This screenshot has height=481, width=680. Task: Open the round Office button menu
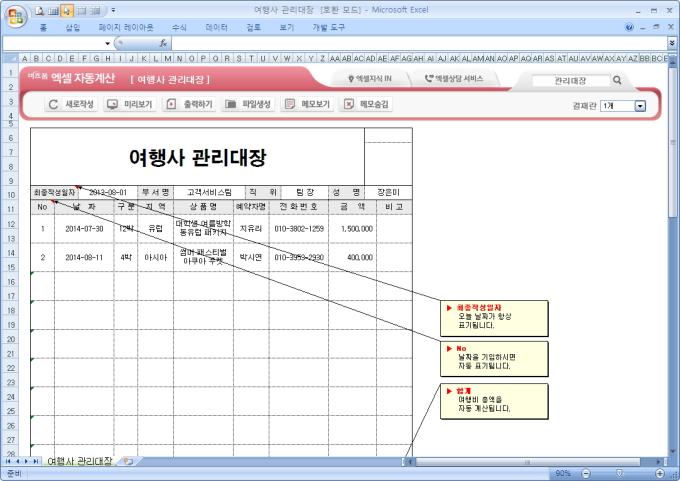[x=16, y=17]
